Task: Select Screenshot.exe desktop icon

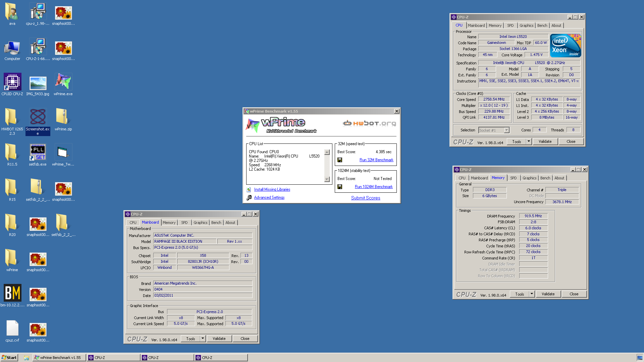Action: pyautogui.click(x=38, y=121)
